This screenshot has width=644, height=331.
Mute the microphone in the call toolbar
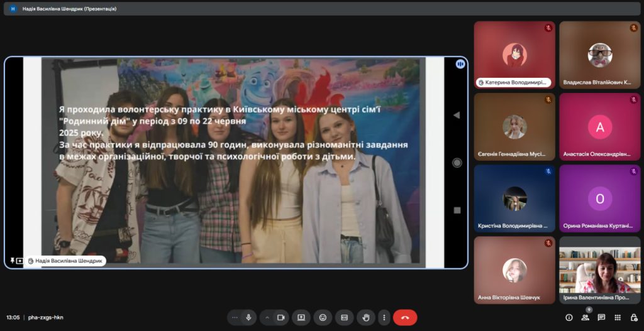tap(248, 318)
